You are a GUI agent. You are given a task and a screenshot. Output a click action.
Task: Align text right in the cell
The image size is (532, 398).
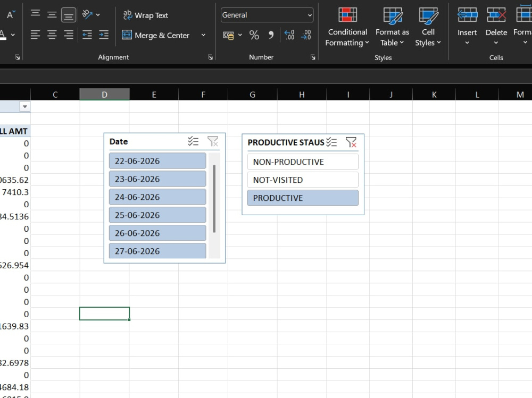[69, 35]
